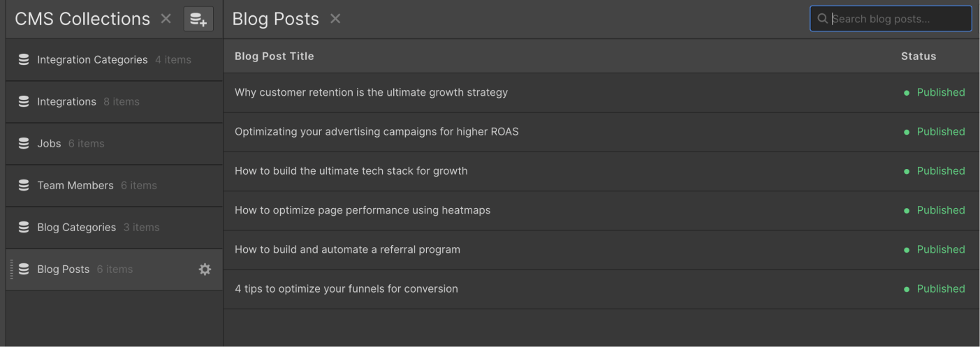Click Published status of referral program post

click(x=940, y=249)
